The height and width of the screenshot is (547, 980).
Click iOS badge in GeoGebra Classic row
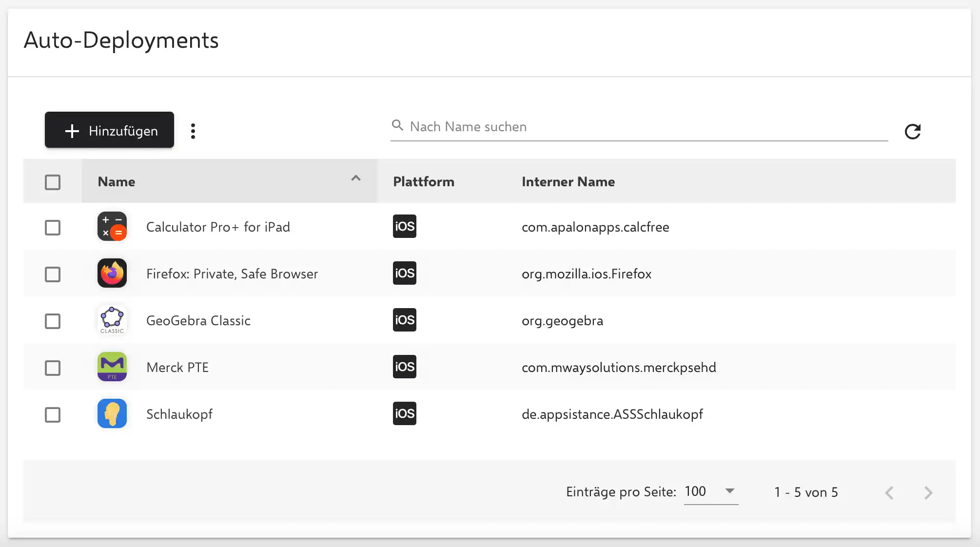coord(405,320)
